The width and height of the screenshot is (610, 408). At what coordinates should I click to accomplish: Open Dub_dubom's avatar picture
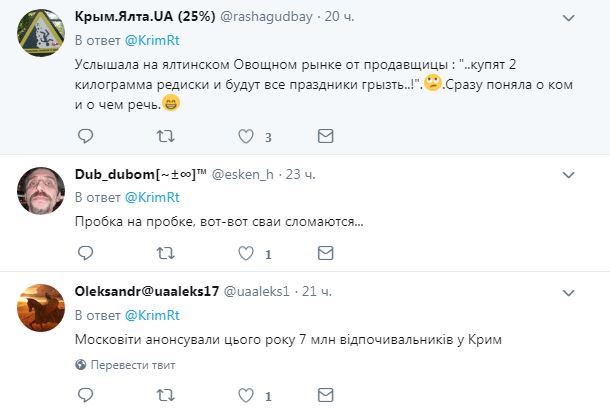(43, 189)
